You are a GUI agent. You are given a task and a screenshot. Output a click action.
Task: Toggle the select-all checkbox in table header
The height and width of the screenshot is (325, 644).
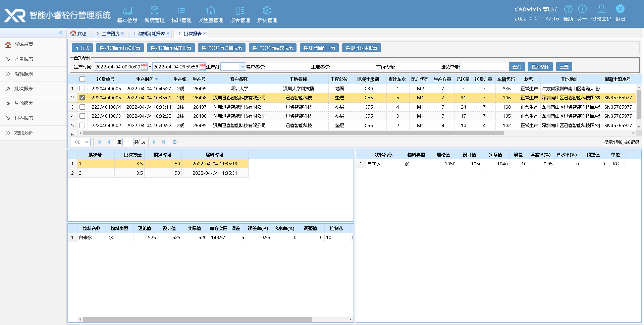pos(82,79)
